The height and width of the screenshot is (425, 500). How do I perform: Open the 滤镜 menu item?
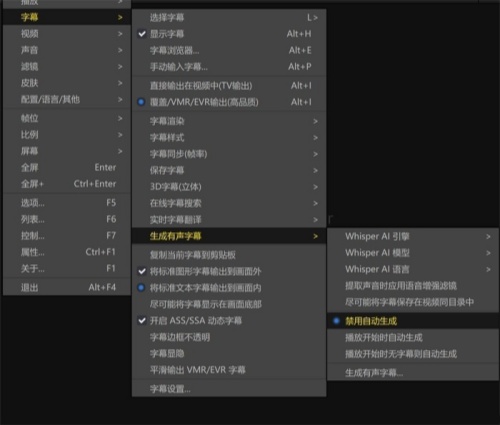(x=67, y=66)
